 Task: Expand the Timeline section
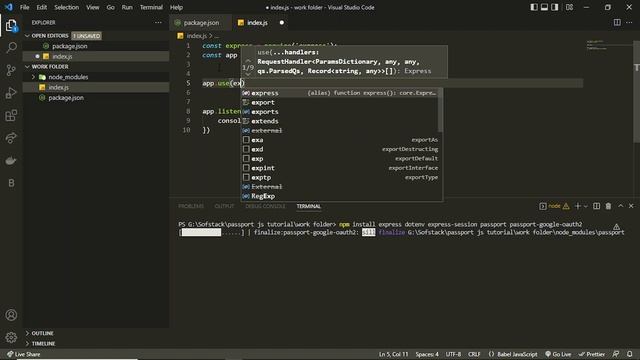(x=96, y=344)
